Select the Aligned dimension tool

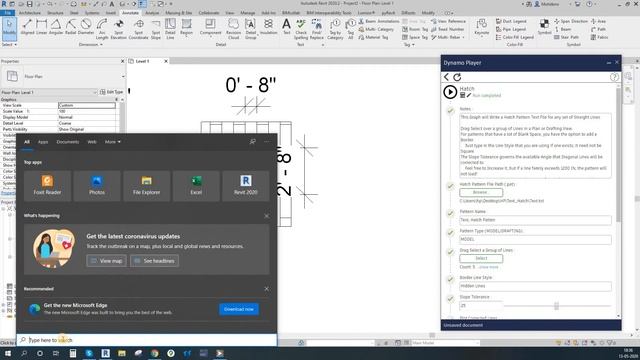27,27
